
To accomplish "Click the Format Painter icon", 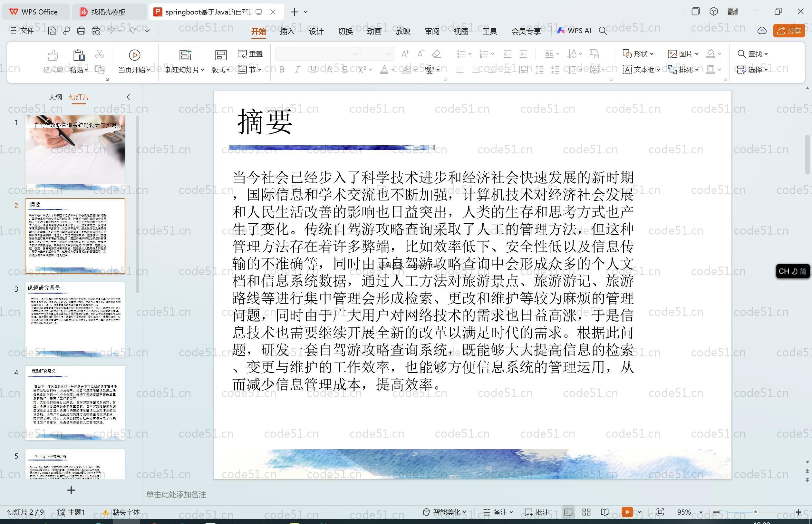I will [53, 55].
